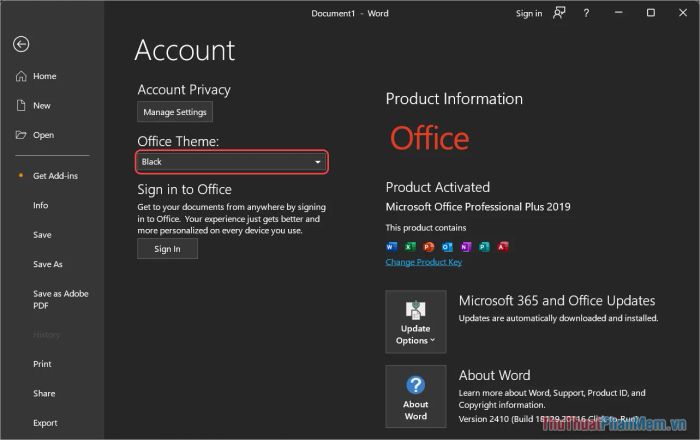Open the Office Theme dropdown showing Black
Screen dimensions: 700x440
232,162
